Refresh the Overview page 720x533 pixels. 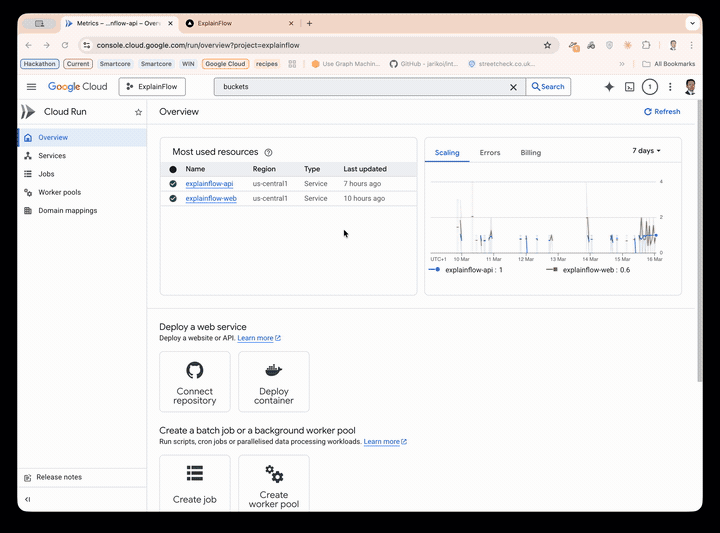(x=662, y=112)
